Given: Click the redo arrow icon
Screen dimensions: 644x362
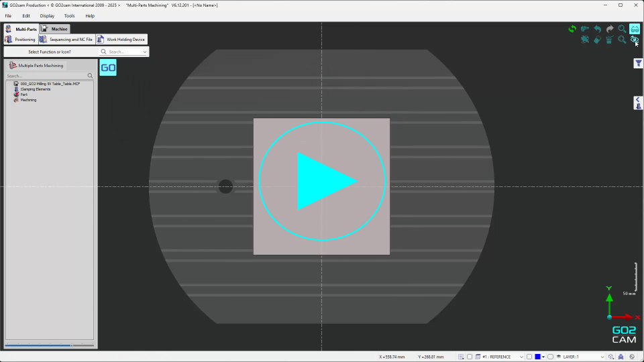Looking at the screenshot, I should (x=610, y=29).
